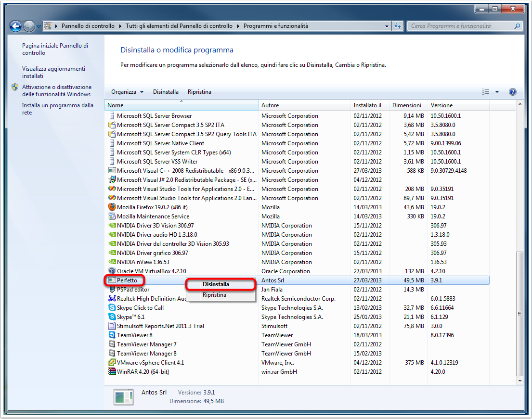Select TeamViewer Manager 8 entry

tap(297, 353)
